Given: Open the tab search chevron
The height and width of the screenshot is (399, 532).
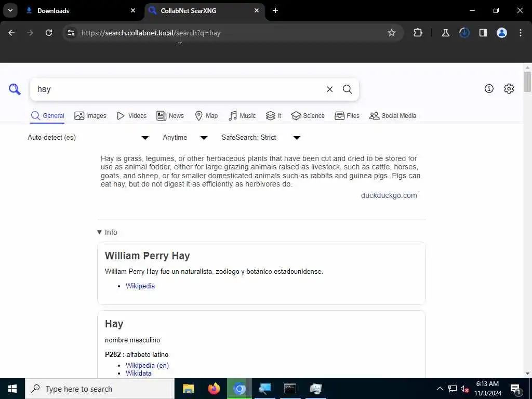Looking at the screenshot, I should 10,10.
